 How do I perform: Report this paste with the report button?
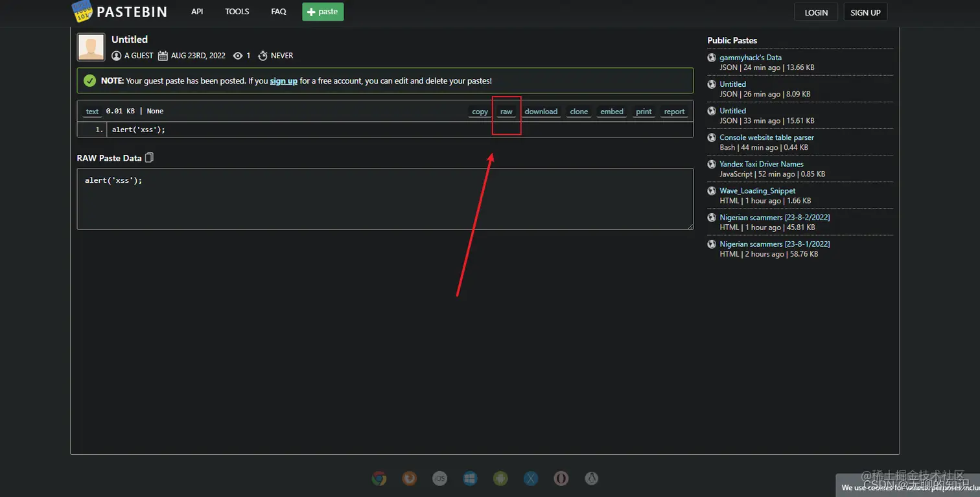[674, 111]
